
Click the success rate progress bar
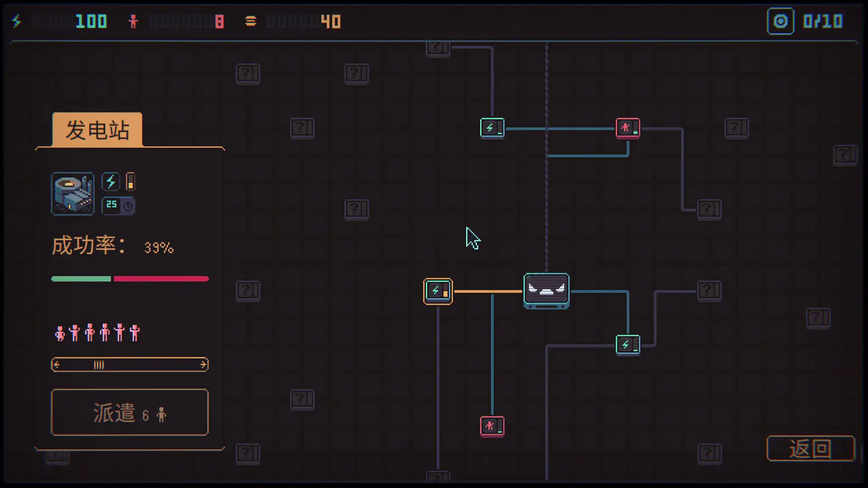130,279
